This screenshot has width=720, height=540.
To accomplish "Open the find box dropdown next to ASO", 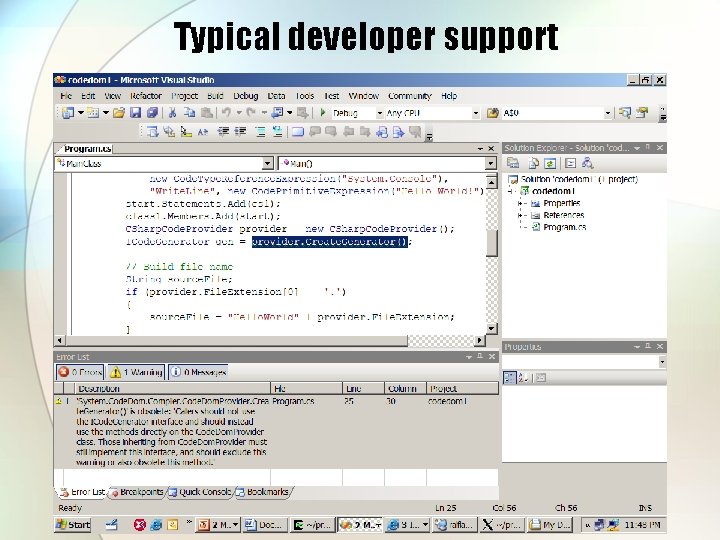I will point(608,113).
